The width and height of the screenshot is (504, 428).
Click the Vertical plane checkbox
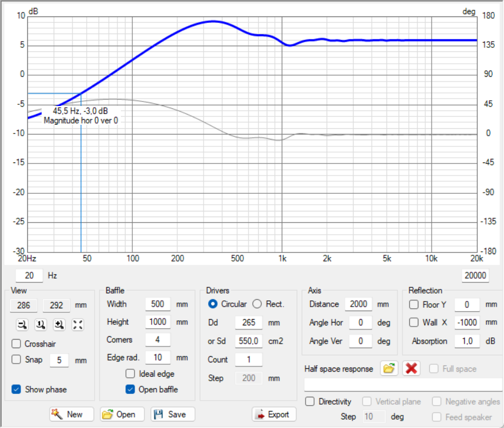367,401
